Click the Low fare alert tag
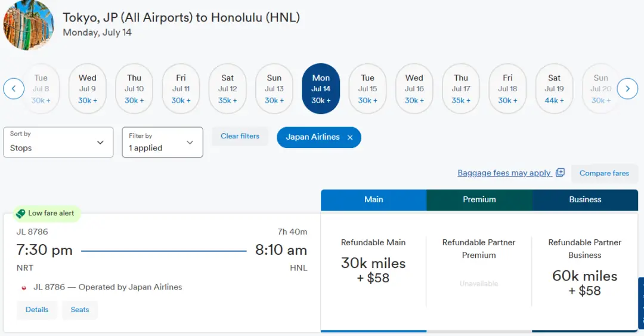Image resolution: width=644 pixels, height=336 pixels. pyautogui.click(x=45, y=213)
